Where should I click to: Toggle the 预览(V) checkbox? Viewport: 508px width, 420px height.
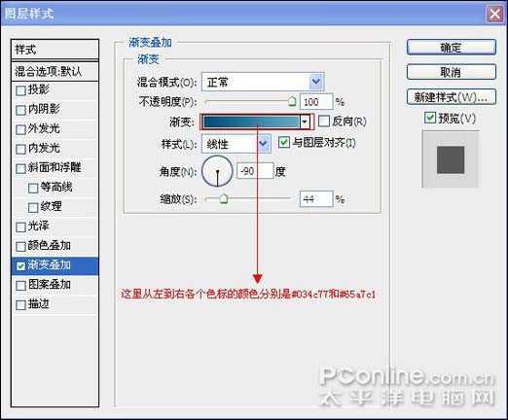pyautogui.click(x=430, y=118)
